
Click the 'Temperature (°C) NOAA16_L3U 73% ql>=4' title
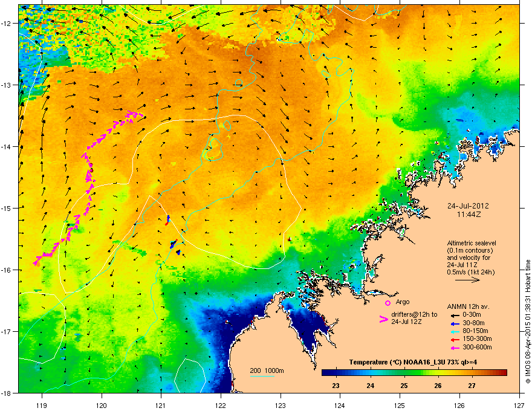point(413,362)
